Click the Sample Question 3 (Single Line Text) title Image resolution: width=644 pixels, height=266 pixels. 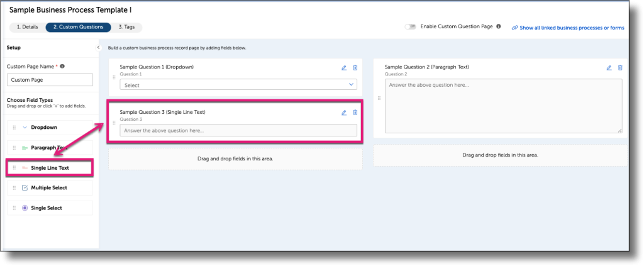pos(163,112)
